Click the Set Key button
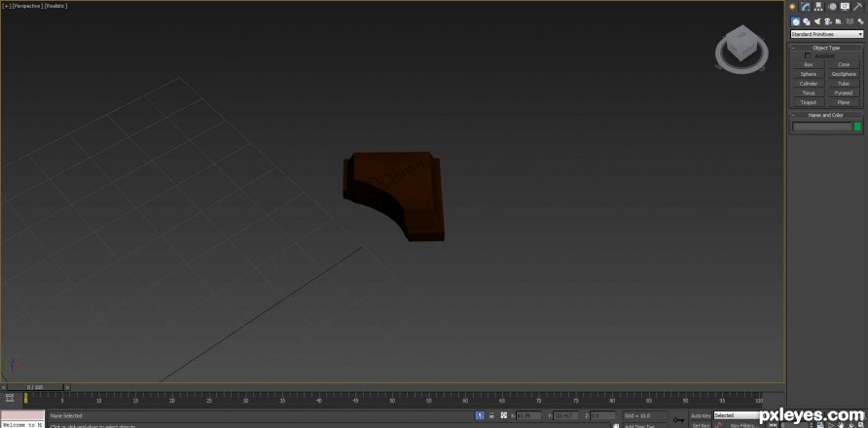868x428 pixels. point(701,425)
